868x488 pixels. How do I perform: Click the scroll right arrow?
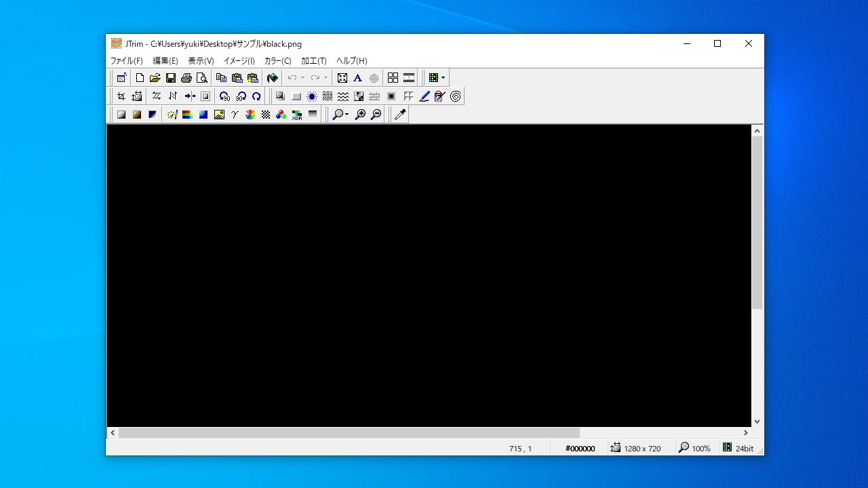pyautogui.click(x=746, y=432)
